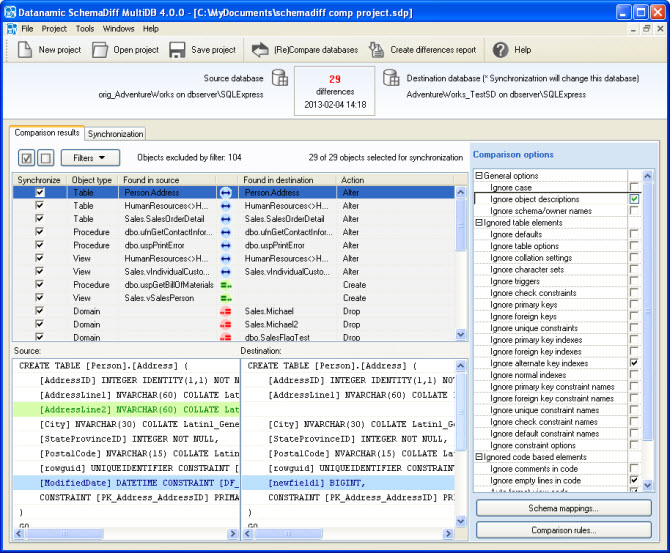
Task: Click the alter icon for dbo.ufnGetContactInfor procedure
Action: click(x=226, y=232)
